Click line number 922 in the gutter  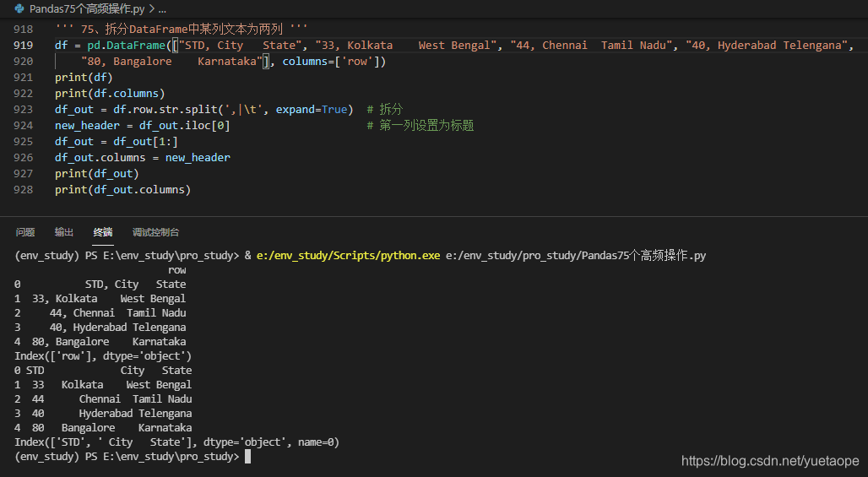click(24, 93)
